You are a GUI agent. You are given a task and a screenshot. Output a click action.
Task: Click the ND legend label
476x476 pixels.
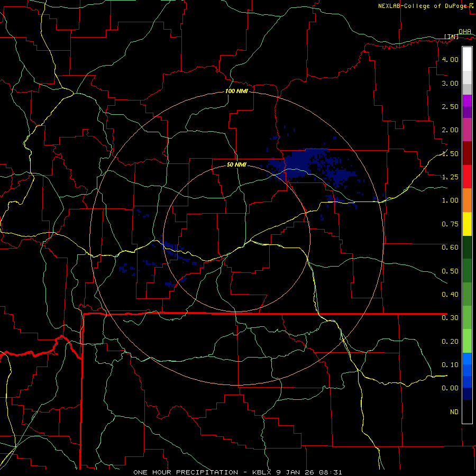[x=454, y=412]
